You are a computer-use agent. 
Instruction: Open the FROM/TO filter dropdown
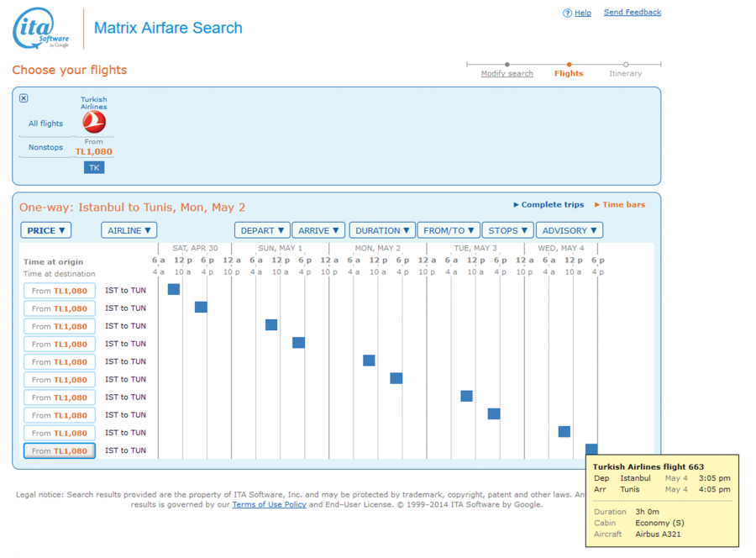[x=449, y=230]
